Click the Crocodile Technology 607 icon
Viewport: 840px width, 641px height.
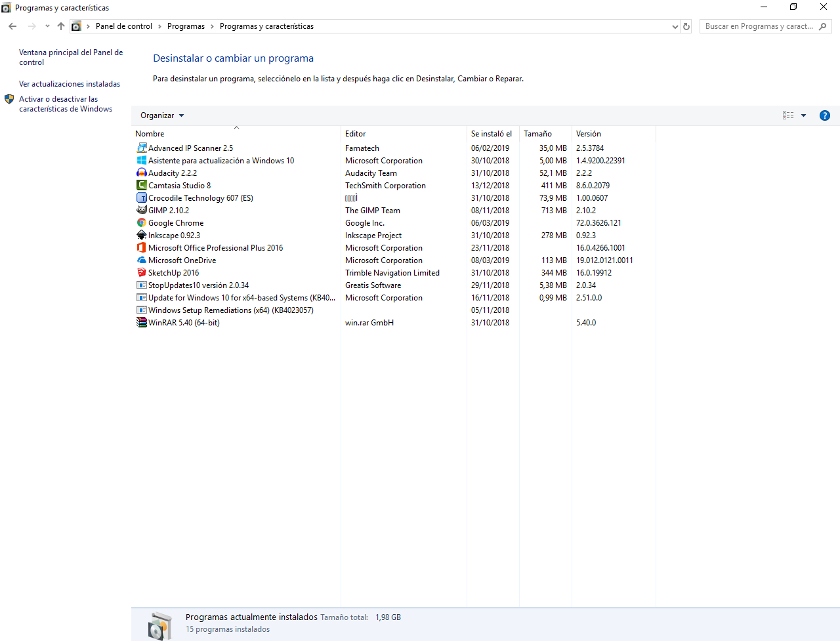tap(141, 198)
